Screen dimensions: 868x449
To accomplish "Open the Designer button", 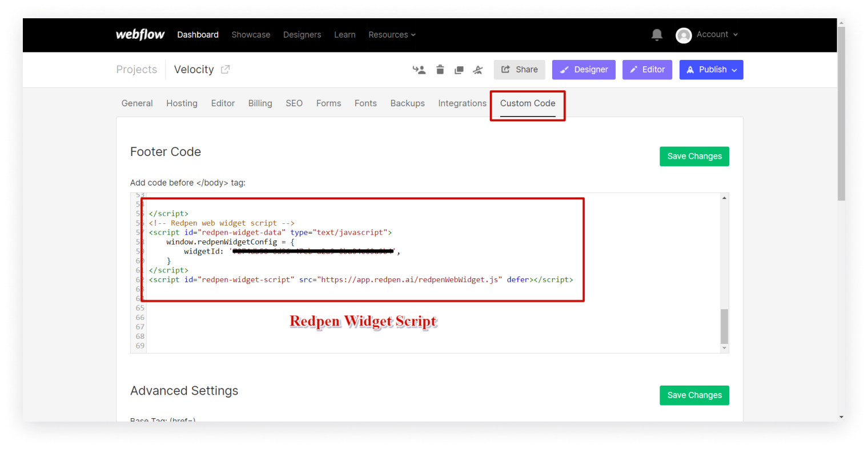I will point(584,70).
